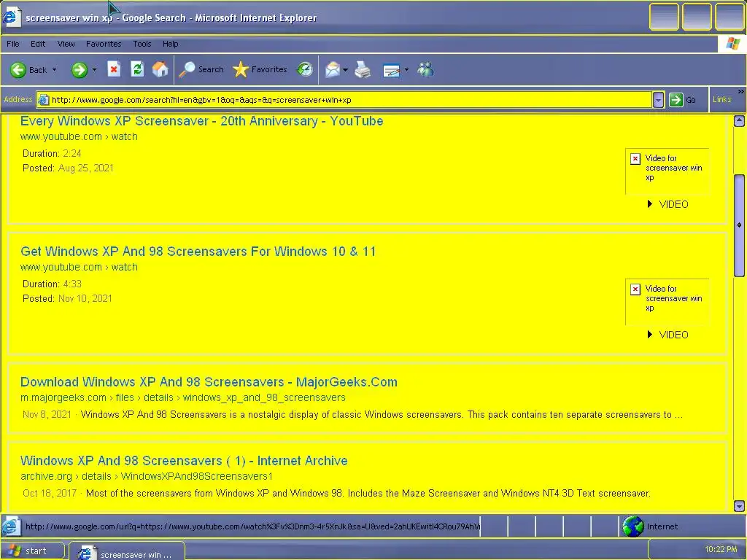Click the 10:22 PM clock in the tray
This screenshot has height=560, width=747.
click(x=721, y=549)
